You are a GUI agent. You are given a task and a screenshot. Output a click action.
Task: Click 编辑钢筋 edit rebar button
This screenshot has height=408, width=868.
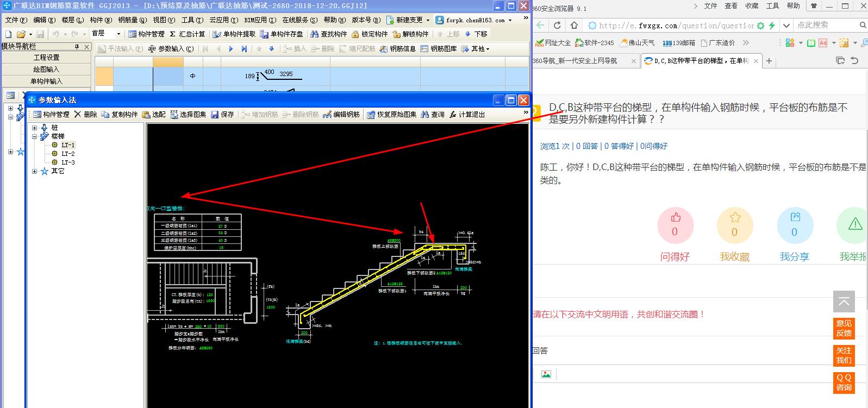[341, 115]
